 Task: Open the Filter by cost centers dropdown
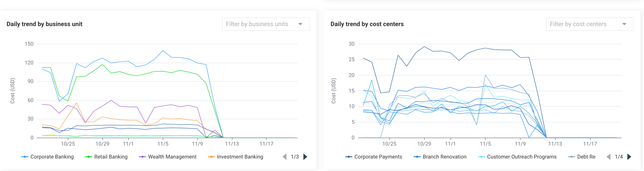(589, 24)
